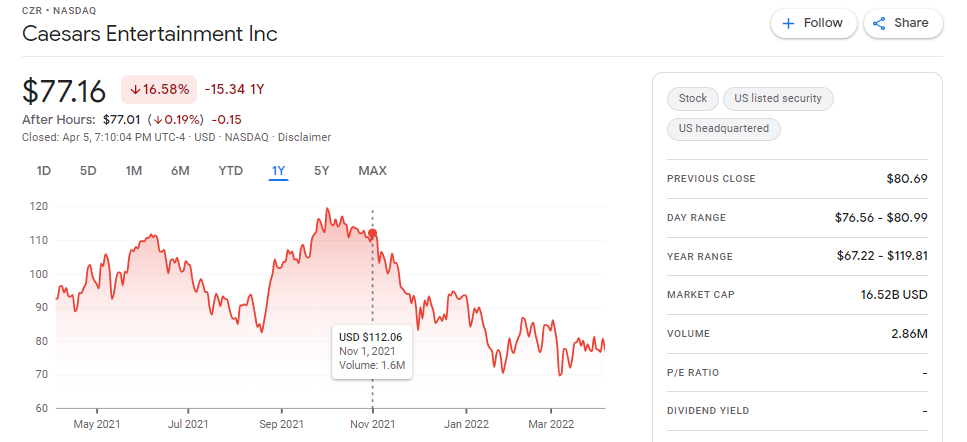
Task: Show MAX time range on chart
Action: (x=372, y=171)
